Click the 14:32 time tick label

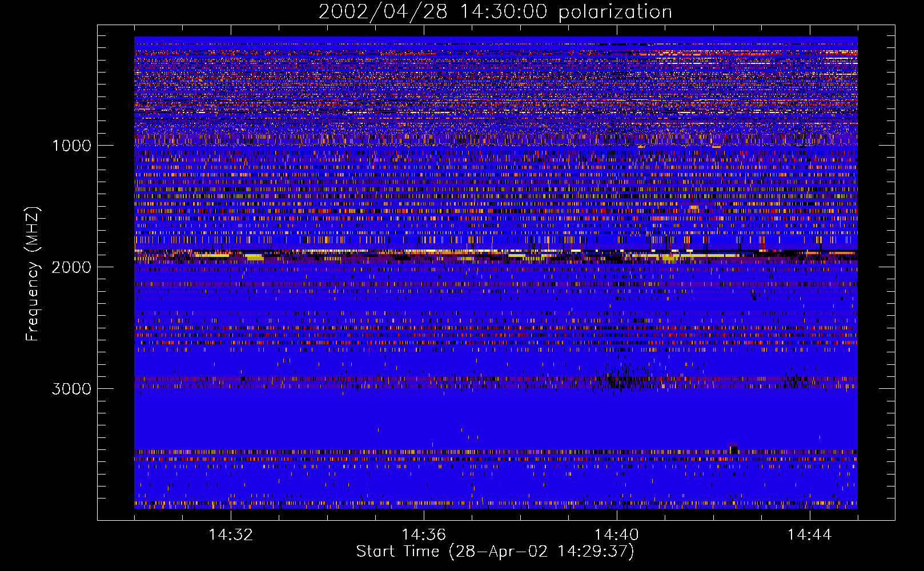(231, 535)
